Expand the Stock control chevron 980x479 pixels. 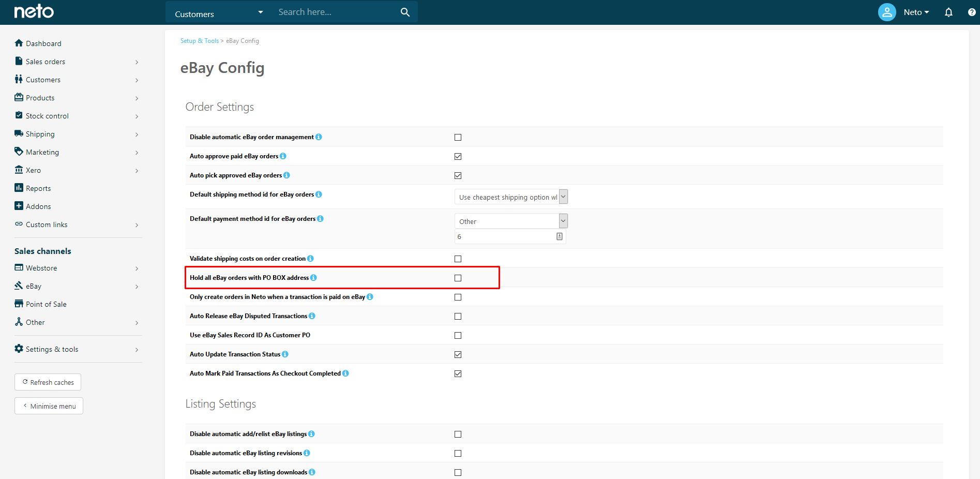[x=137, y=116]
